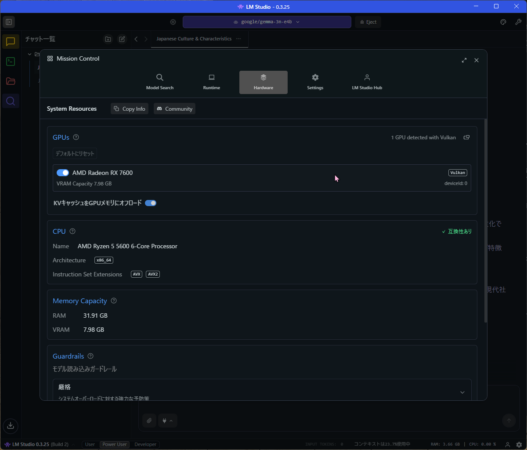Open My Models folder icon in sidebar
The width and height of the screenshot is (527, 450).
click(x=10, y=81)
